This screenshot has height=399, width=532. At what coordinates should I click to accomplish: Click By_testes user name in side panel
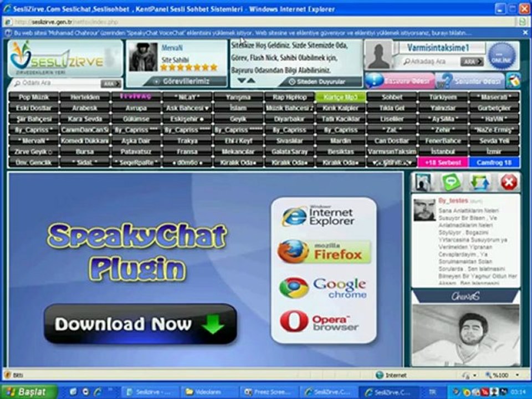pos(453,201)
